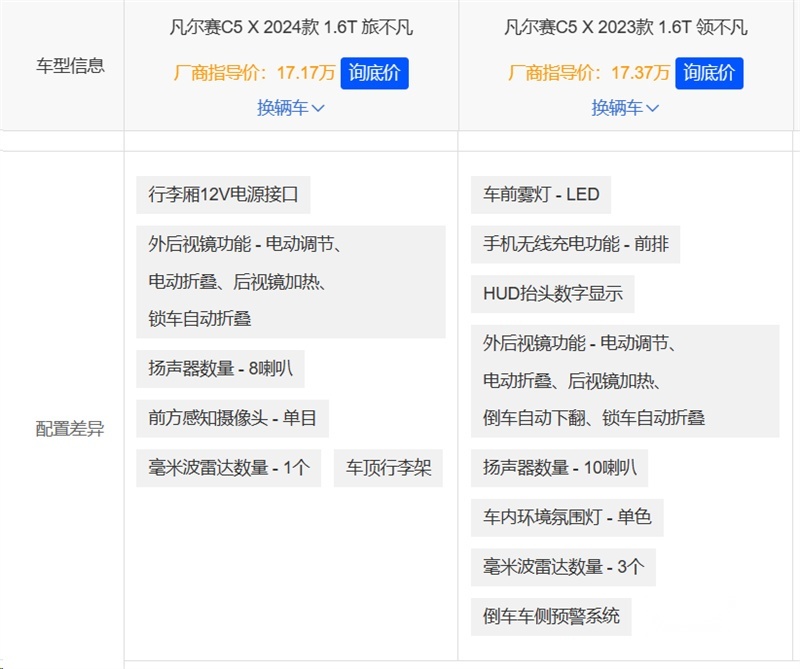Image resolution: width=800 pixels, height=669 pixels.
Task: Click title 凡尔赛C5 X 2023款 1.6T 领不凡
Action: coord(626,27)
